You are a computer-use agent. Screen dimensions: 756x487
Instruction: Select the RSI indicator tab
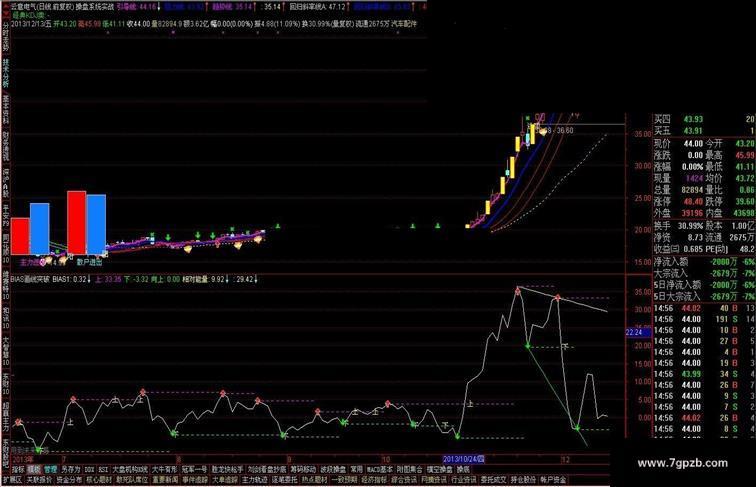point(104,469)
